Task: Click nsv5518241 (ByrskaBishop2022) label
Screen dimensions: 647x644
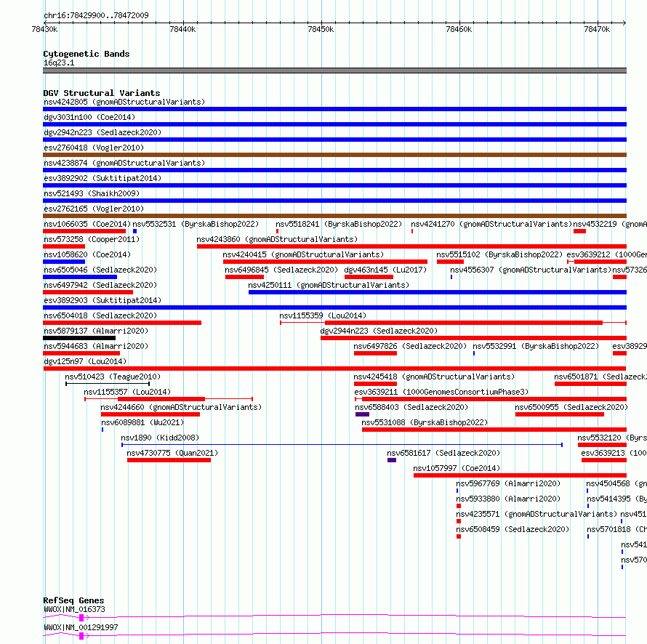Action: [339, 224]
